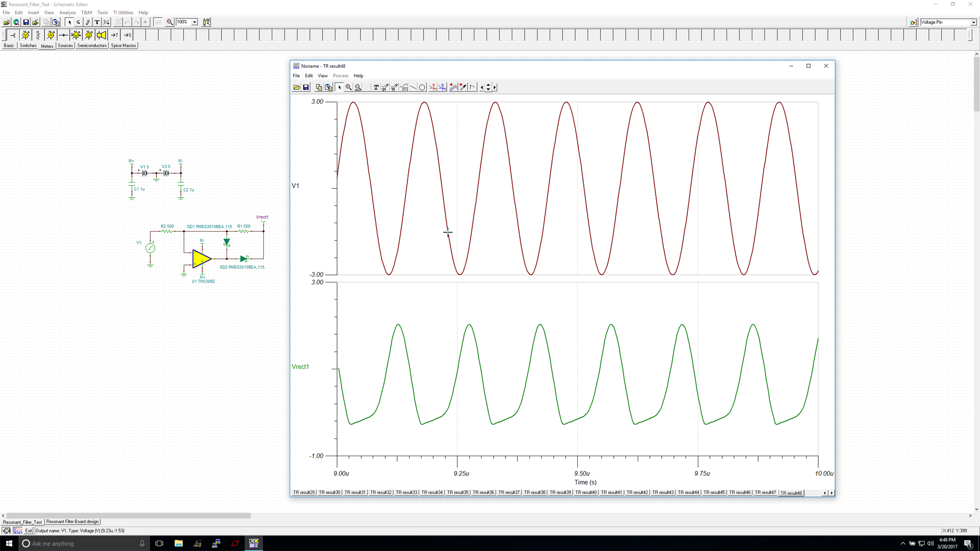Activate cursor A on the diagram
This screenshot has height=551, width=980.
433,88
